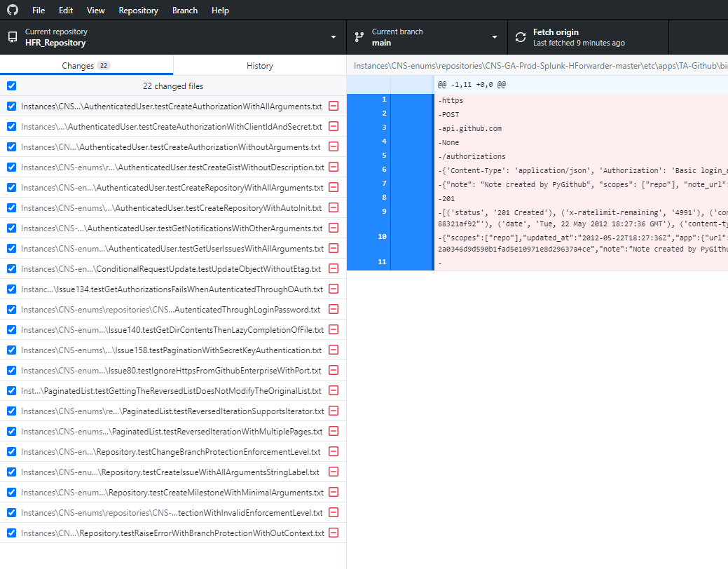Click the GitHub octocat logo icon
This screenshot has width=728, height=569.
[13, 10]
